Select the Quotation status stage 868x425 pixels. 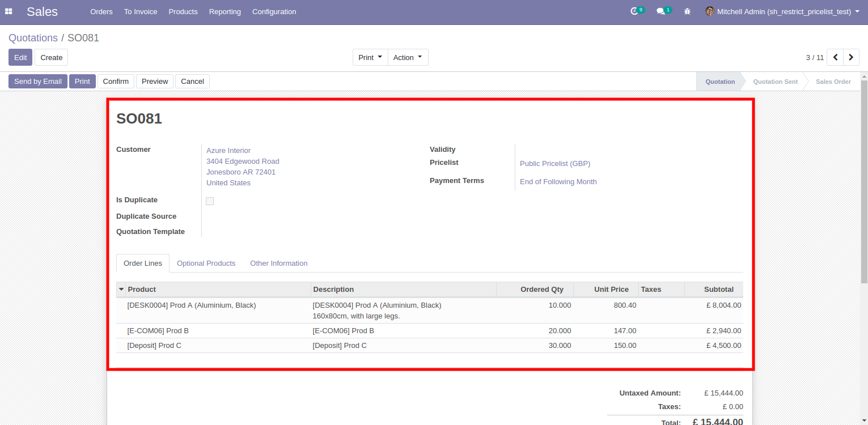(720, 82)
